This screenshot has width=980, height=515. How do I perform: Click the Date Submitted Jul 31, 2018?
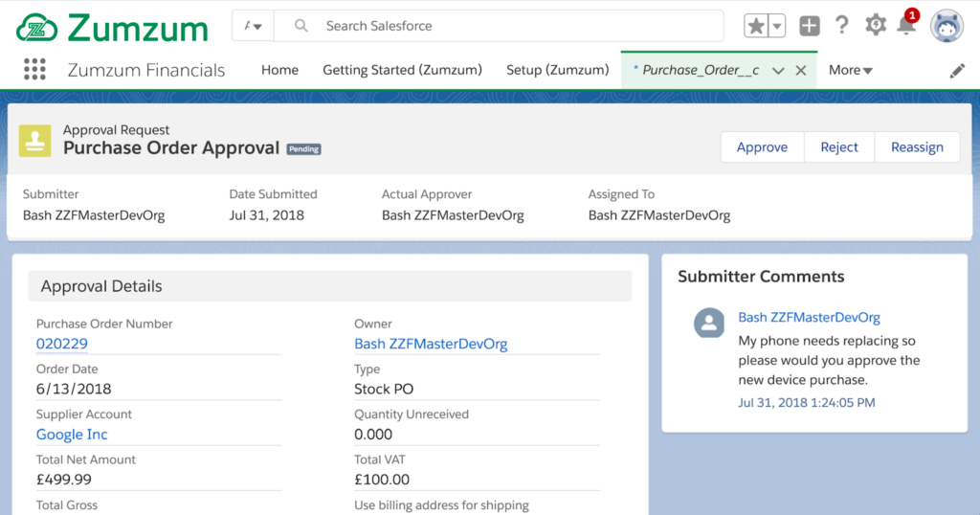click(x=267, y=215)
